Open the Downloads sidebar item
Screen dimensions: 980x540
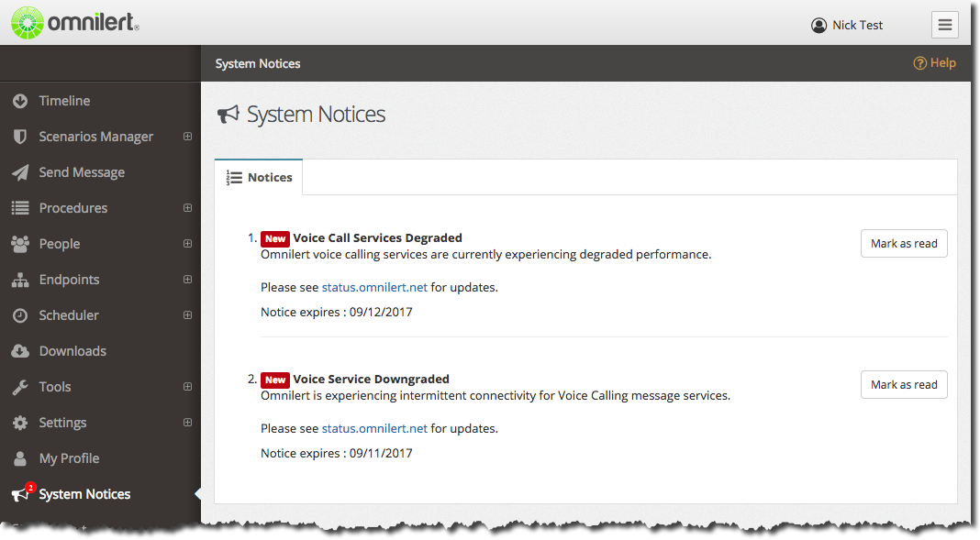pyautogui.click(x=100, y=351)
